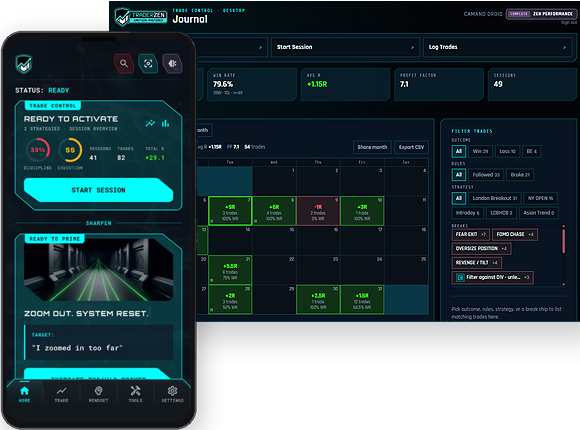Screen dimensions: 580x430
Task: Select the Followed rules filter chip
Action: pyautogui.click(x=486, y=175)
